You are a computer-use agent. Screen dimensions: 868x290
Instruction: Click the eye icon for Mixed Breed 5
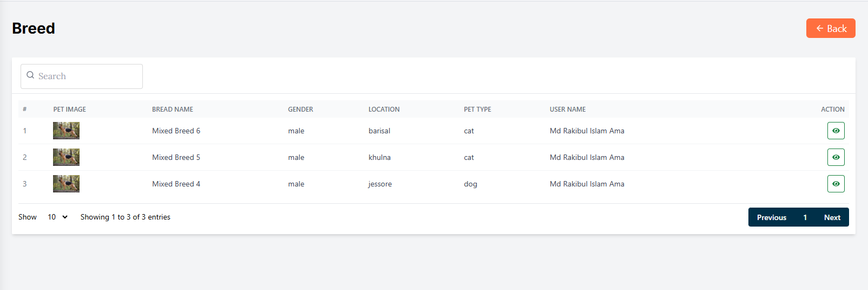(836, 157)
